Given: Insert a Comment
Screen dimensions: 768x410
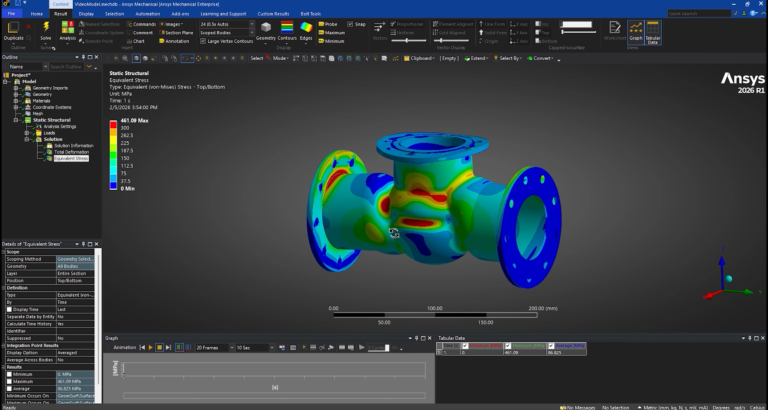Looking at the screenshot, I should pos(140,33).
